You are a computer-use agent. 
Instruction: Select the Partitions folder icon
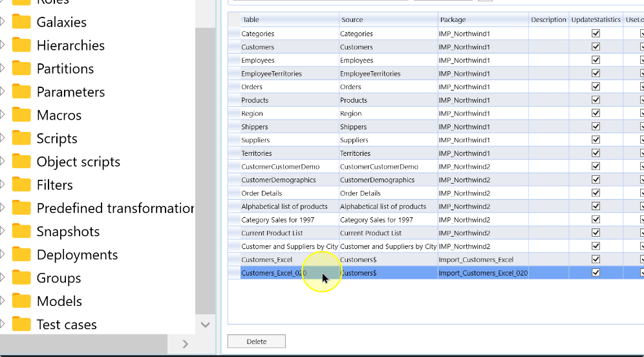(21, 68)
